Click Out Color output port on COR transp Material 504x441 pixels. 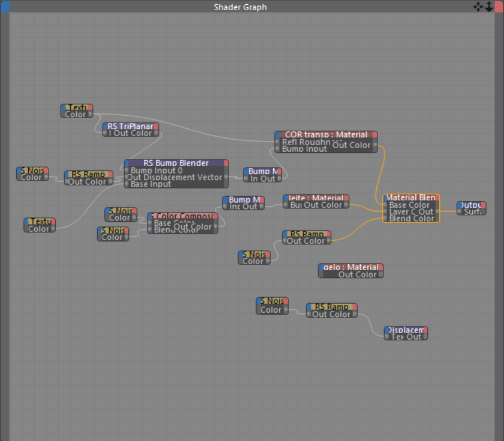click(x=375, y=145)
